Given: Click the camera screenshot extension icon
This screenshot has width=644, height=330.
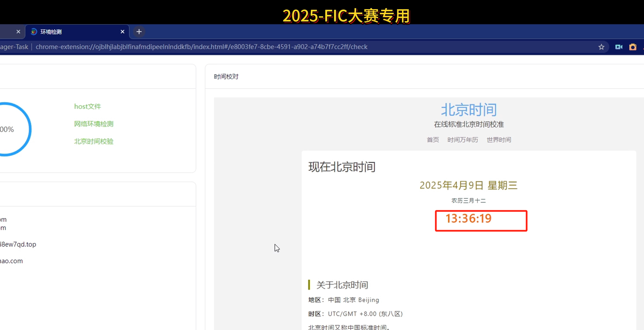Looking at the screenshot, I should coord(633,47).
